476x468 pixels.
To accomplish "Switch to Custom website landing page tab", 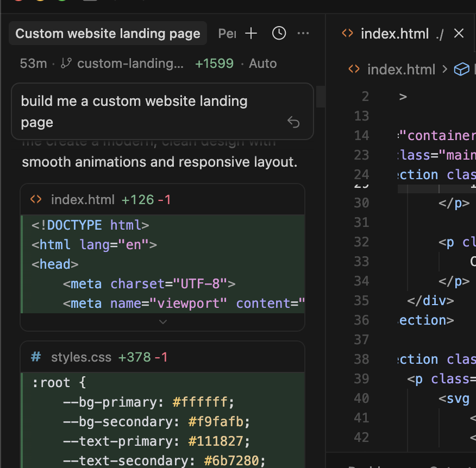I will click(x=108, y=34).
